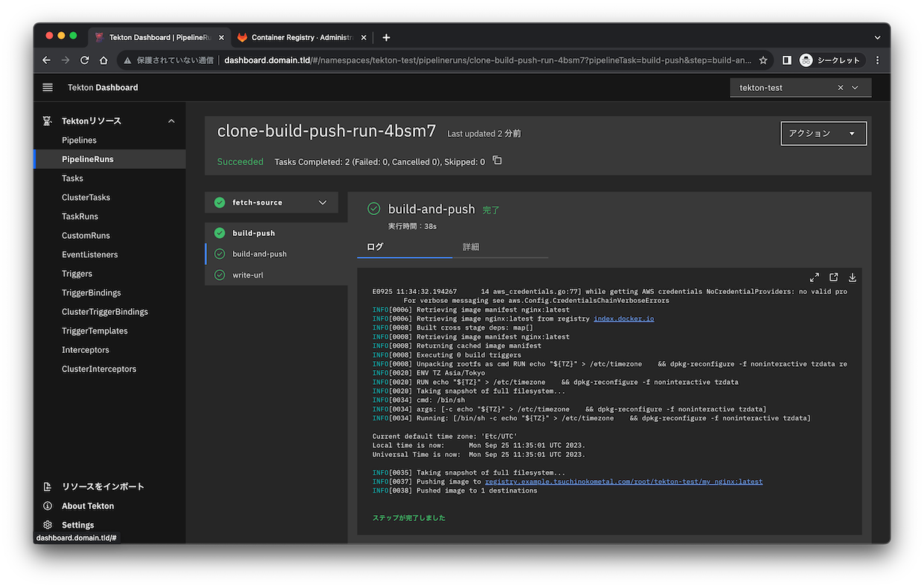Open the tab search chevron in Chrome
924x588 pixels.
(x=877, y=37)
